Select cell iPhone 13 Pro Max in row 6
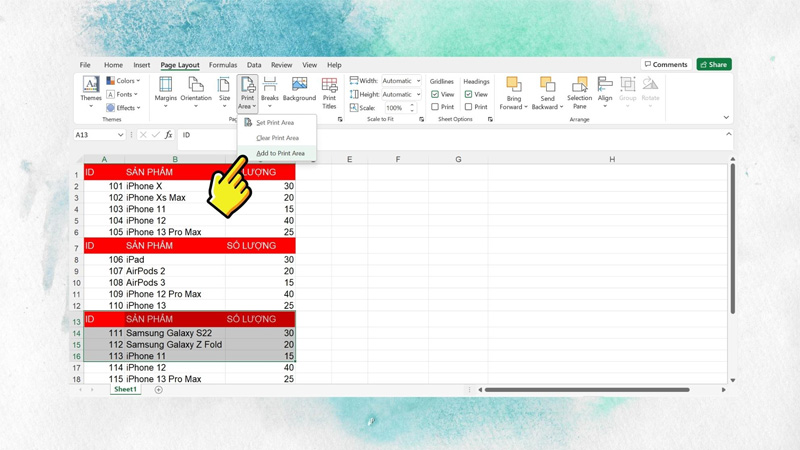 (x=174, y=232)
